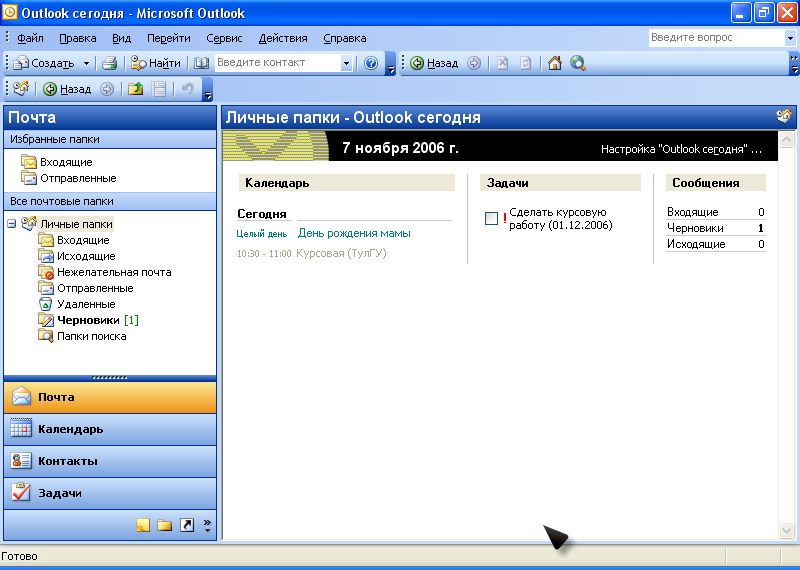800x570 pixels.
Task: Click the vertical scrollbar down arrow
Action: pos(786,531)
